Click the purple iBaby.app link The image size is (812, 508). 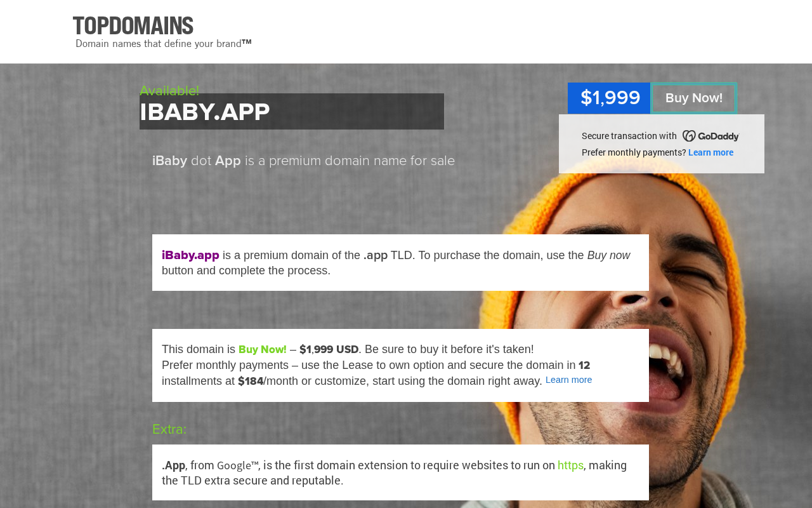(x=190, y=255)
